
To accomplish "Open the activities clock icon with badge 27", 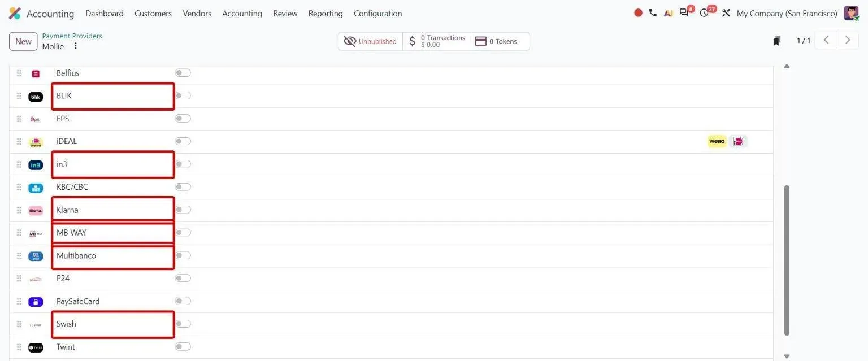I will [704, 13].
